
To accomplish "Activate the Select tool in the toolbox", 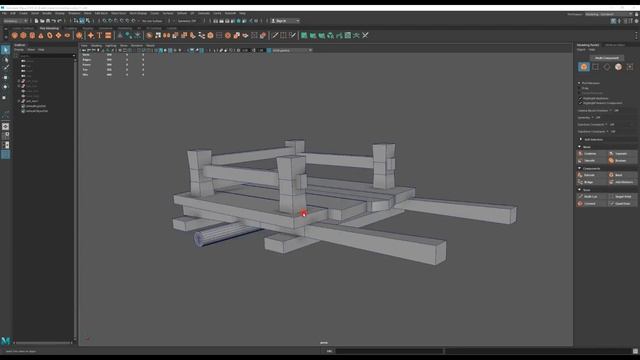I will tap(5, 50).
